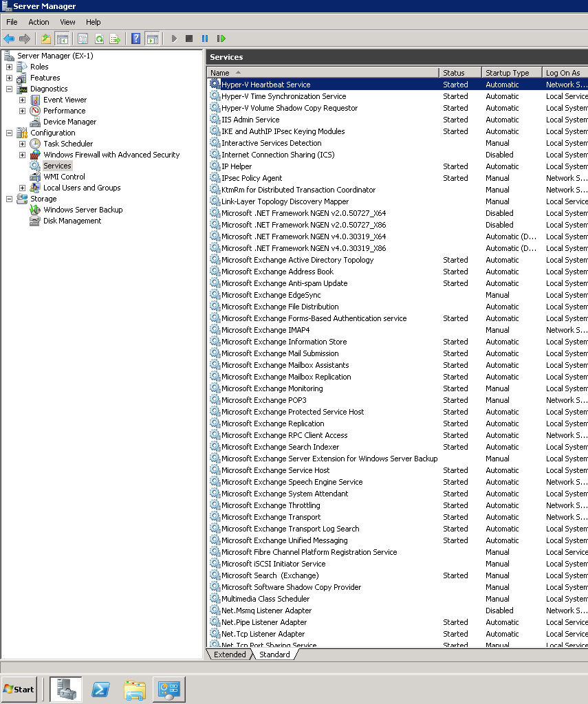The height and width of the screenshot is (704, 588).
Task: Select the Event Viewer tree icon
Action: (x=35, y=100)
